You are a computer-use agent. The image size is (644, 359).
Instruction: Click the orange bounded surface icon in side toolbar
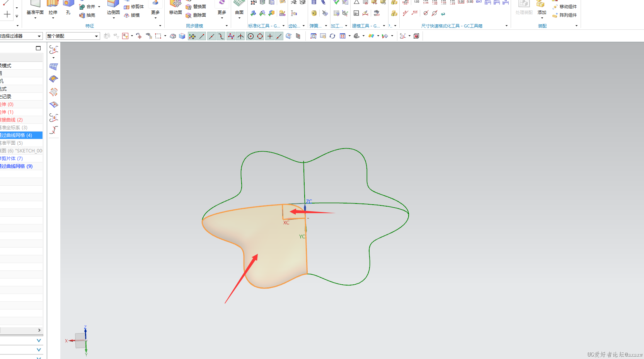point(54,79)
